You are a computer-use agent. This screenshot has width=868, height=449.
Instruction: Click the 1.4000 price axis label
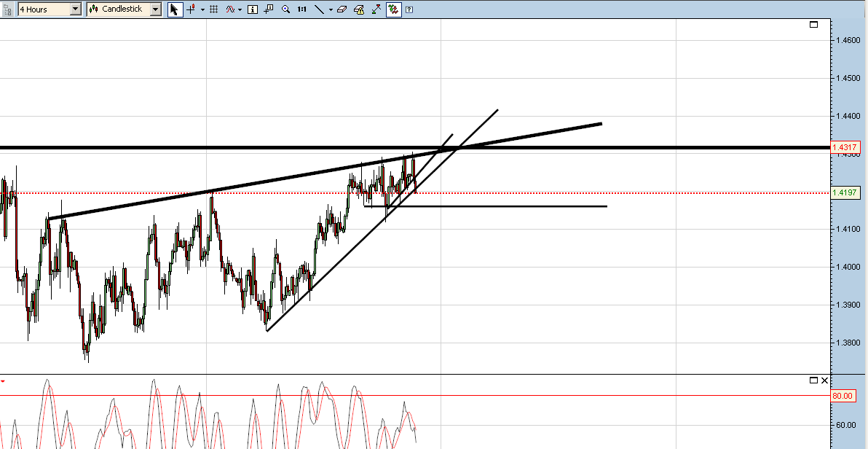coord(848,267)
